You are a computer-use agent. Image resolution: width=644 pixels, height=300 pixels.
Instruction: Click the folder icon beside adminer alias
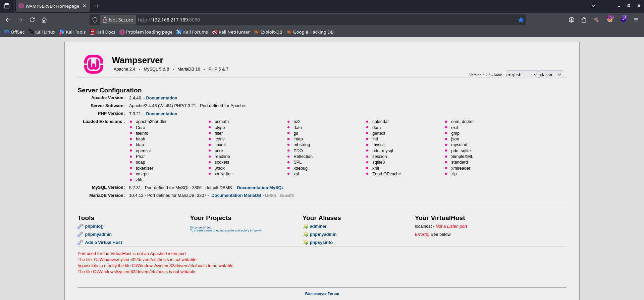tap(305, 226)
